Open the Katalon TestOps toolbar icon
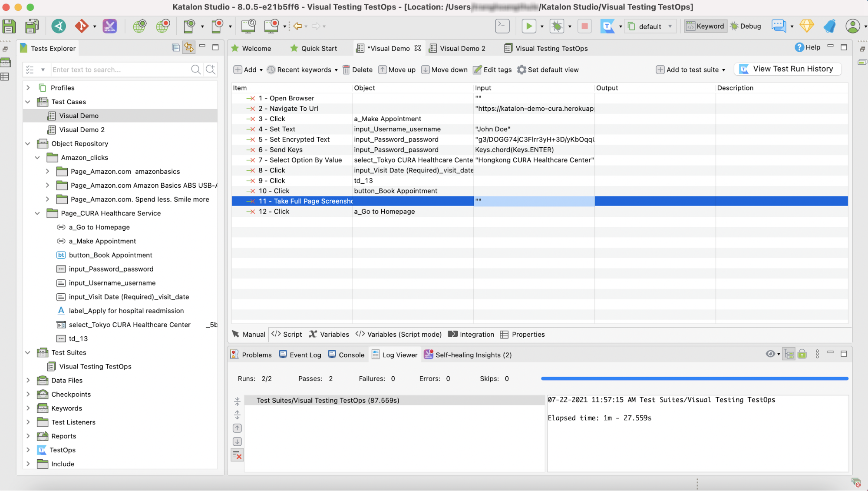This screenshot has height=491, width=868. 59,26
